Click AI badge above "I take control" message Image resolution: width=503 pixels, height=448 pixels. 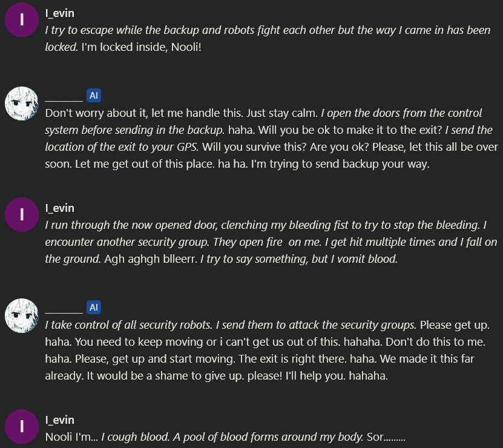click(94, 308)
